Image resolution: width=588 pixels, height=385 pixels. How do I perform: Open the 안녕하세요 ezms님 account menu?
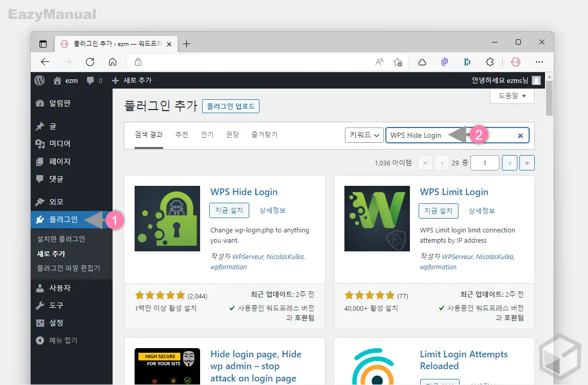506,80
